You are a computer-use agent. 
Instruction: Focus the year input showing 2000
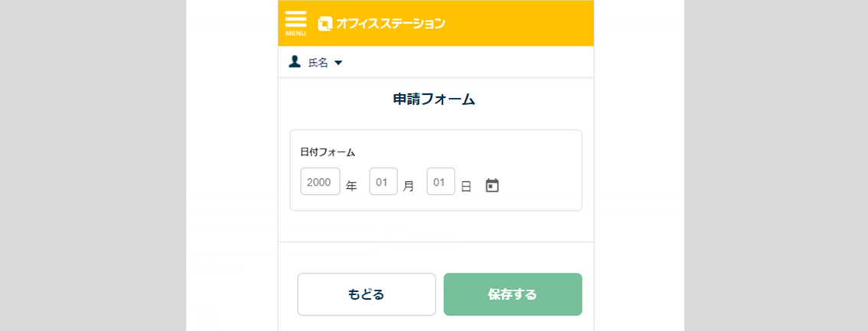(320, 182)
